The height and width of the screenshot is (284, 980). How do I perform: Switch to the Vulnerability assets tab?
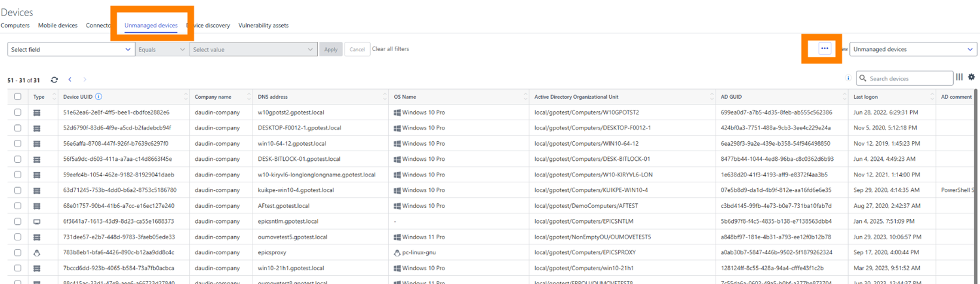click(263, 25)
